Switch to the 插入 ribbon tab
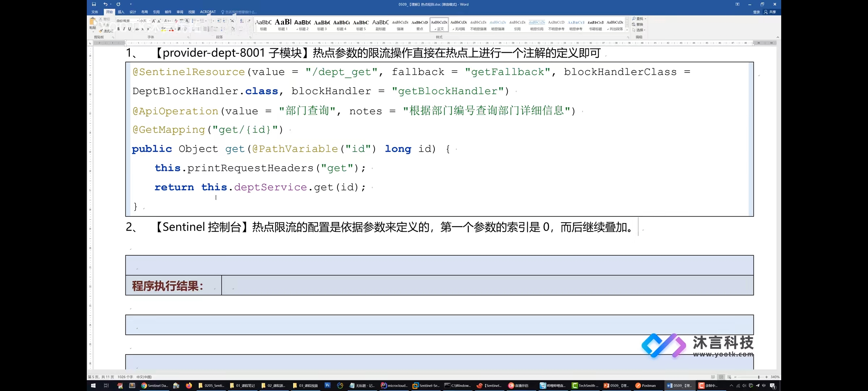This screenshot has height=391, width=868. (x=121, y=12)
